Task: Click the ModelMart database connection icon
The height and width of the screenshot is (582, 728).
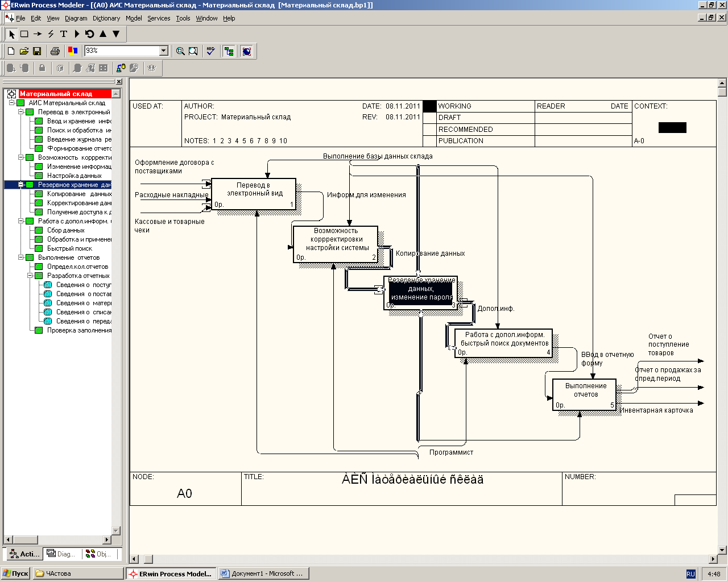Action: click(121, 68)
